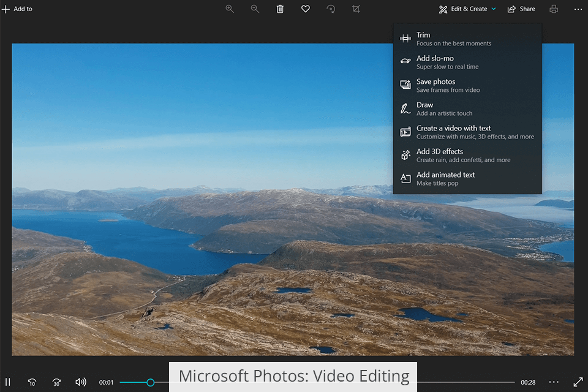588x392 pixels.
Task: Pause the video playback
Action: pyautogui.click(x=9, y=382)
